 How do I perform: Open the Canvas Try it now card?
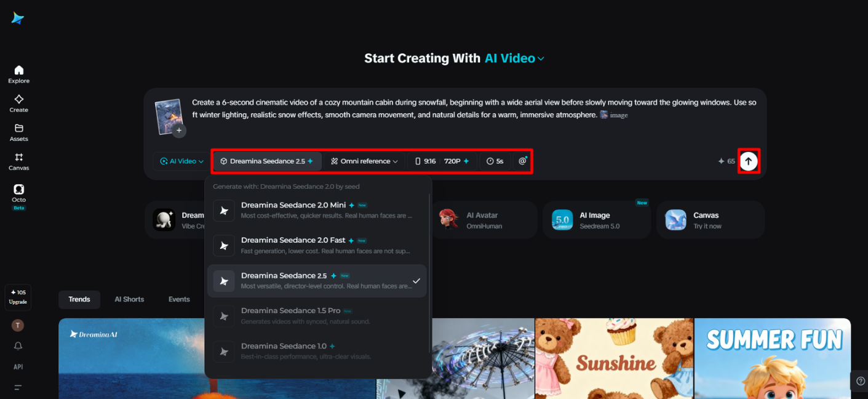tap(711, 220)
